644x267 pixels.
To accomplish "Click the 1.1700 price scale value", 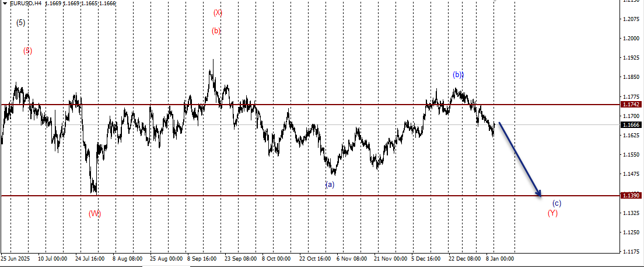I will click(x=631, y=116).
